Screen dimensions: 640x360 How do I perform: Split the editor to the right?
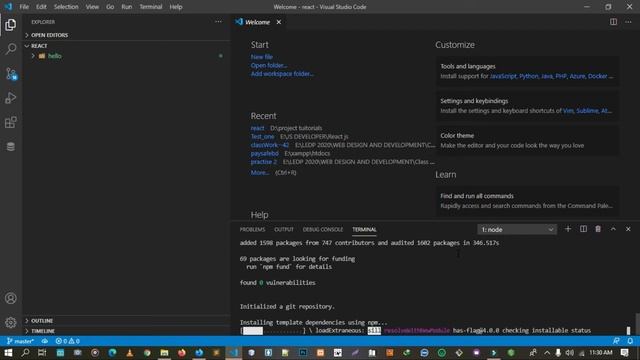pyautogui.click(x=613, y=22)
